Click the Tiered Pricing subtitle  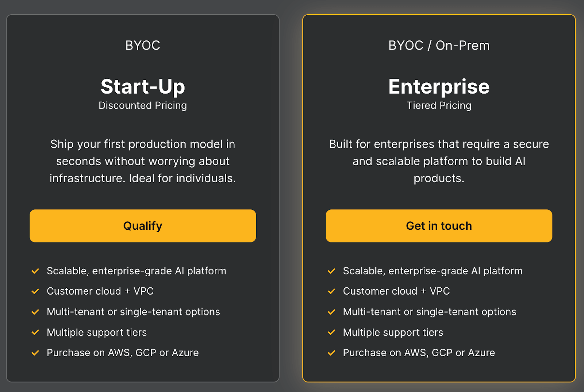click(439, 106)
